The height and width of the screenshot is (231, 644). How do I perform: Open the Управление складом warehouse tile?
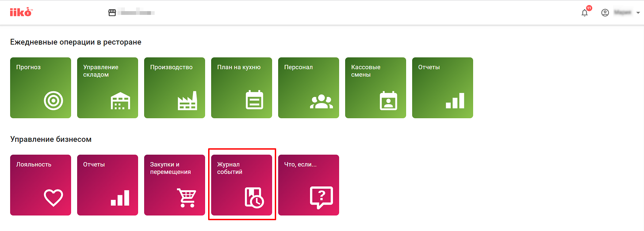tap(108, 88)
